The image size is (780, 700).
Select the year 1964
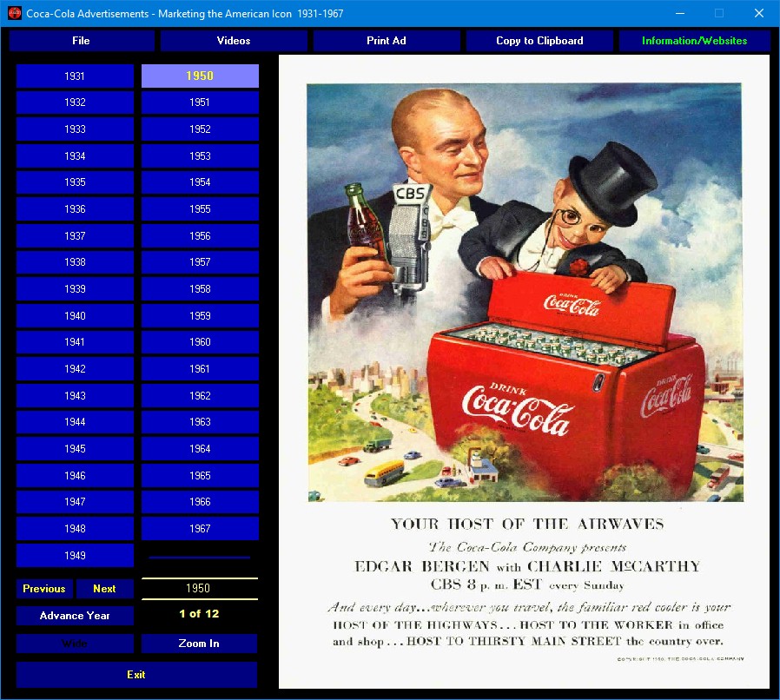coord(200,449)
